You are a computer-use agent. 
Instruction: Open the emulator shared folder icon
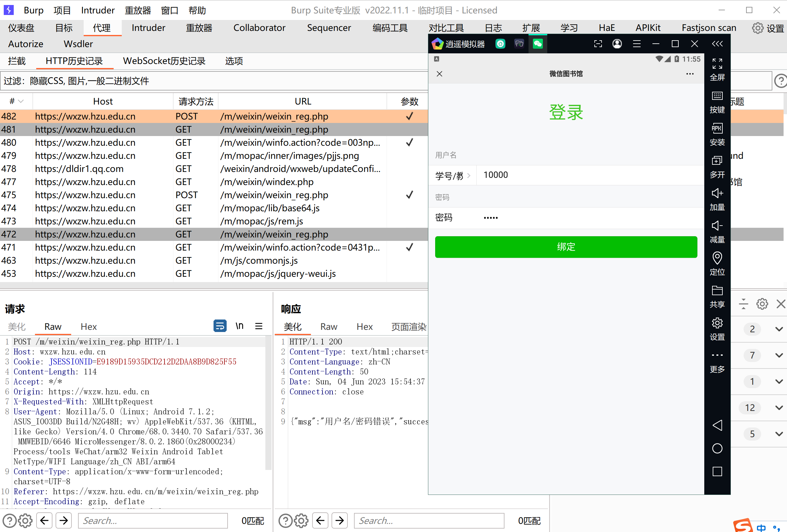pyautogui.click(x=717, y=291)
